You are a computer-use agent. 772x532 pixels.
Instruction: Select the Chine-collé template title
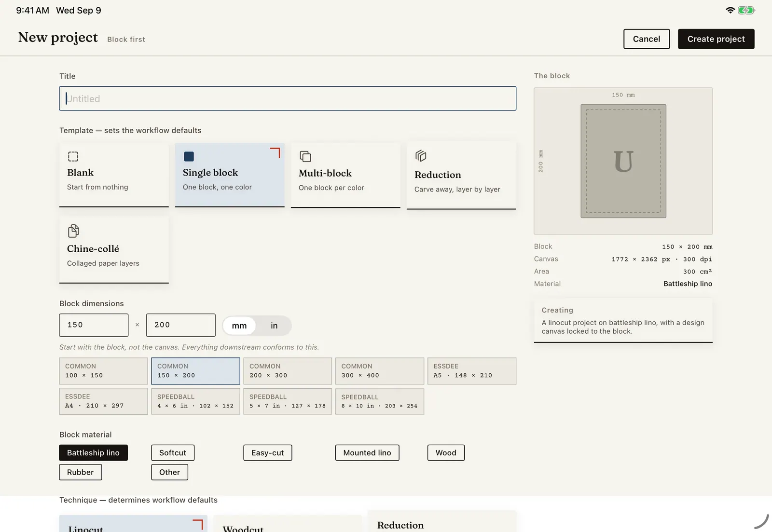[x=93, y=249]
